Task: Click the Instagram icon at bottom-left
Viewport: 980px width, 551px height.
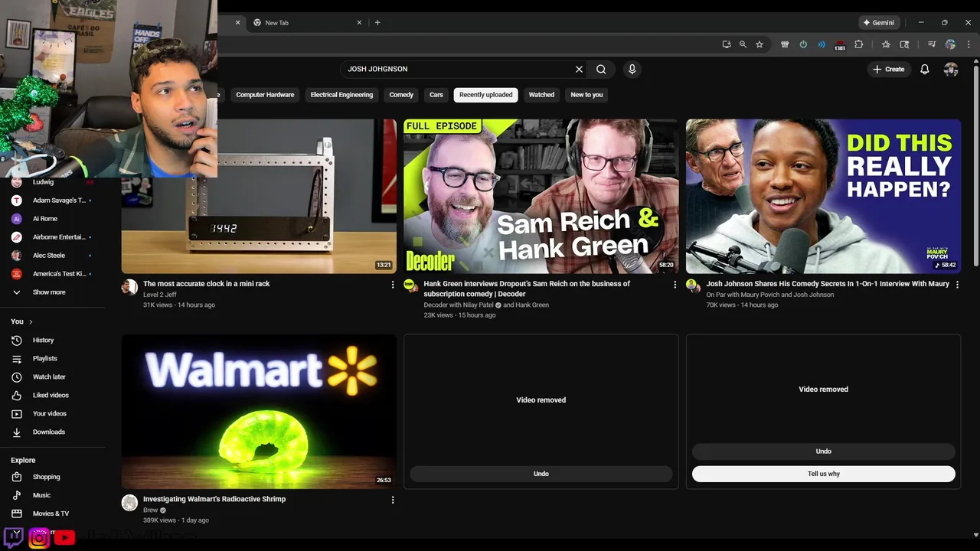Action: coord(39,537)
